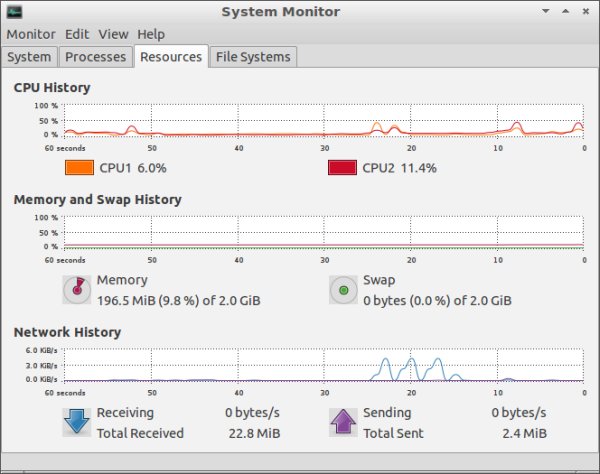
Task: Click the Total Received 22.8 MiB value
Action: click(254, 433)
